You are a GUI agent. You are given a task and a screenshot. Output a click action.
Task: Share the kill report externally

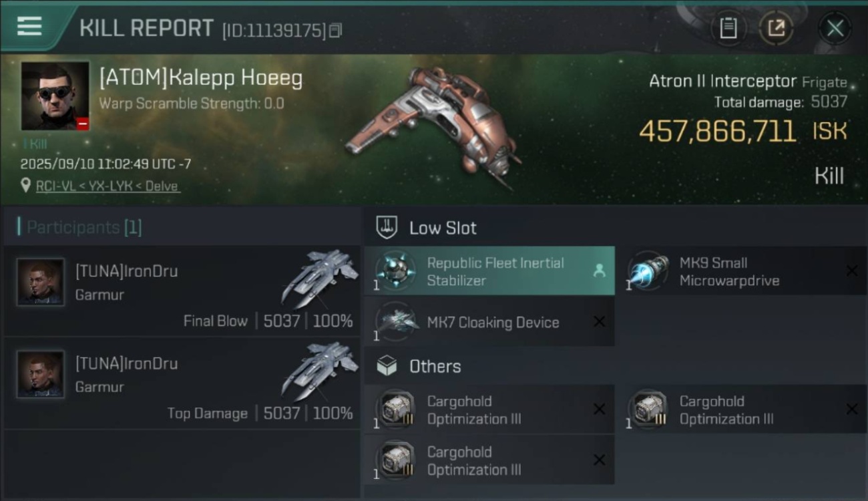coord(776,28)
